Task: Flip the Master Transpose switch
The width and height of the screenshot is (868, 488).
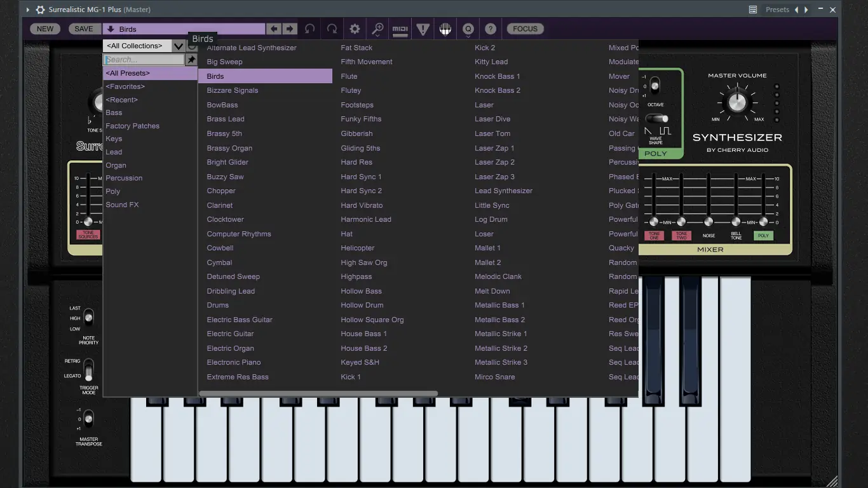Action: pyautogui.click(x=88, y=419)
